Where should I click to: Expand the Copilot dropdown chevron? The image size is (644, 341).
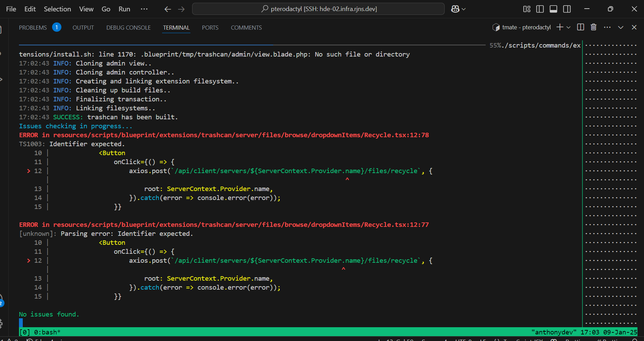click(x=464, y=9)
